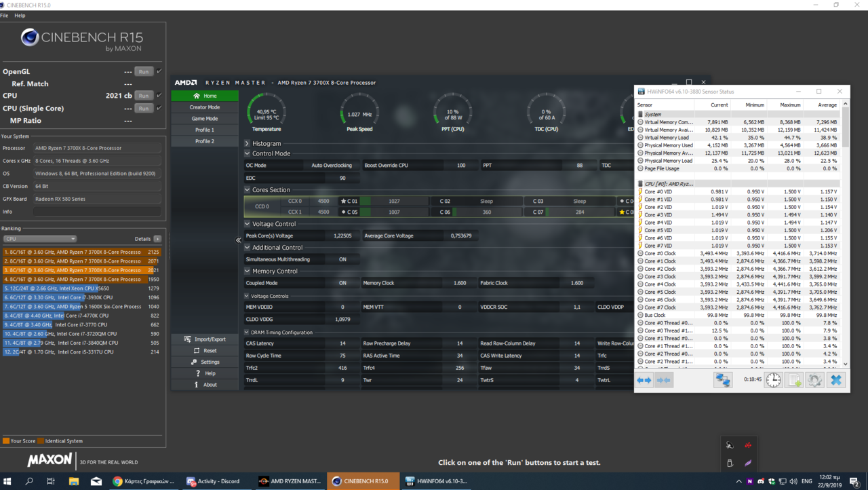Select Intel Xeon X5650 ranking entry
868x490 pixels.
[x=82, y=288]
